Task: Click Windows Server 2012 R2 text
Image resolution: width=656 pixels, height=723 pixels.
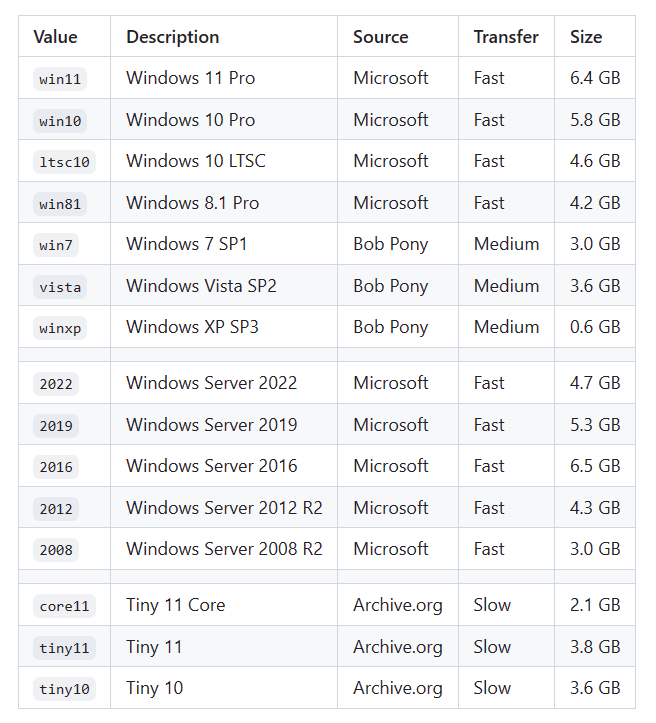Action: [224, 508]
